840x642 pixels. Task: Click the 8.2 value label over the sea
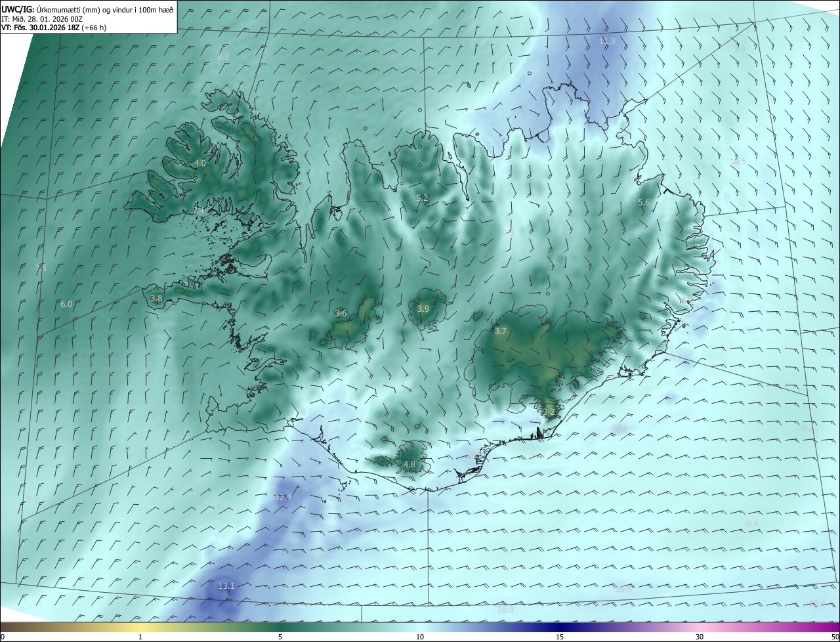[x=223, y=57]
